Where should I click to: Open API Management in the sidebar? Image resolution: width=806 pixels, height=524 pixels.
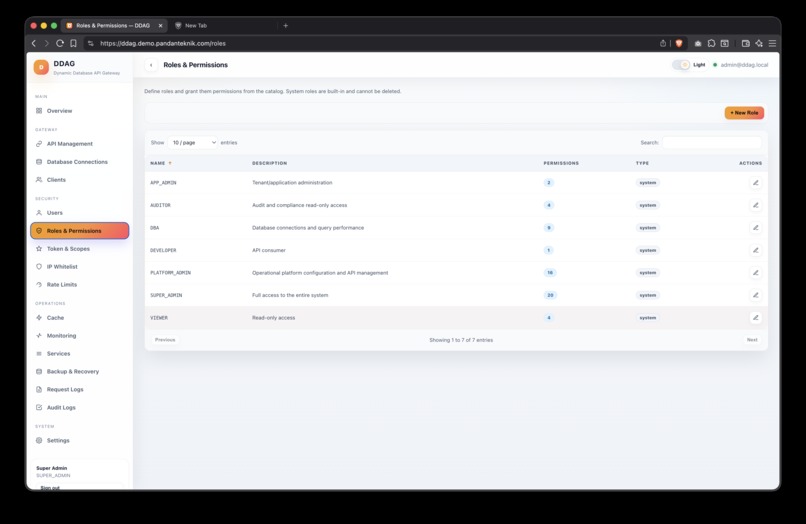pyautogui.click(x=80, y=144)
